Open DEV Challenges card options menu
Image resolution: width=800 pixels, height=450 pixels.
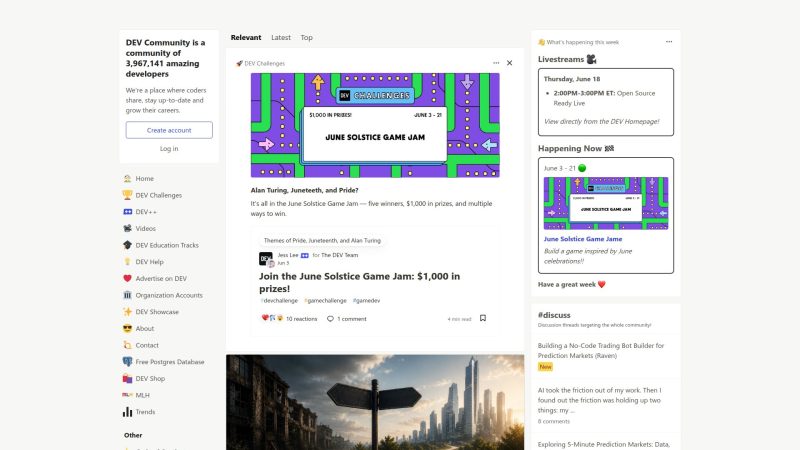pos(496,63)
